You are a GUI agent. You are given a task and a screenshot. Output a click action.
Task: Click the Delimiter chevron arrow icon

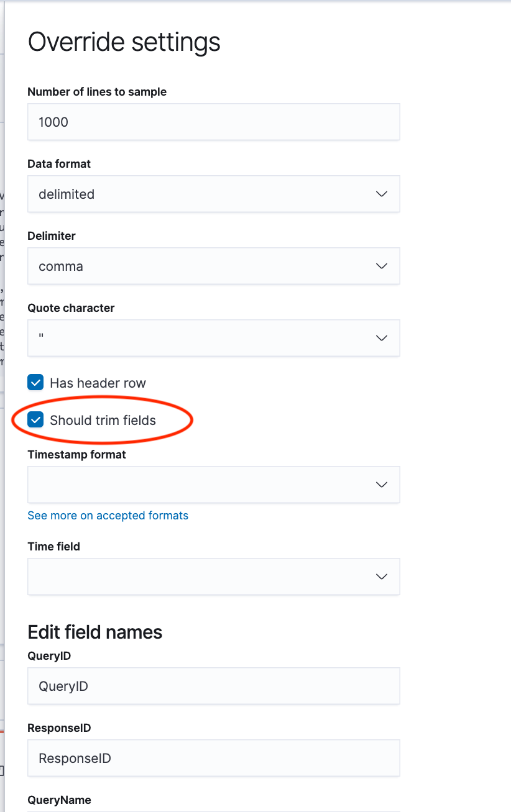pos(382,266)
